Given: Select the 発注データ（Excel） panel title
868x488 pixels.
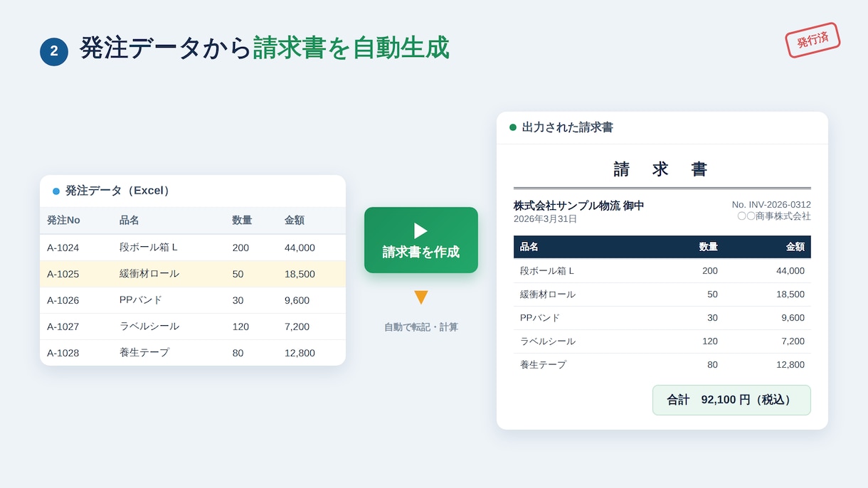Looking at the screenshot, I should tap(119, 191).
